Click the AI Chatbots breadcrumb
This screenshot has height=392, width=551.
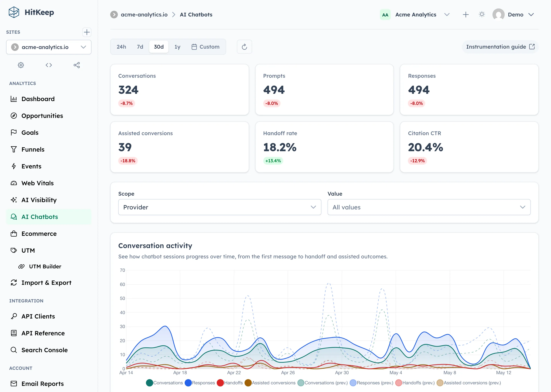coord(196,15)
